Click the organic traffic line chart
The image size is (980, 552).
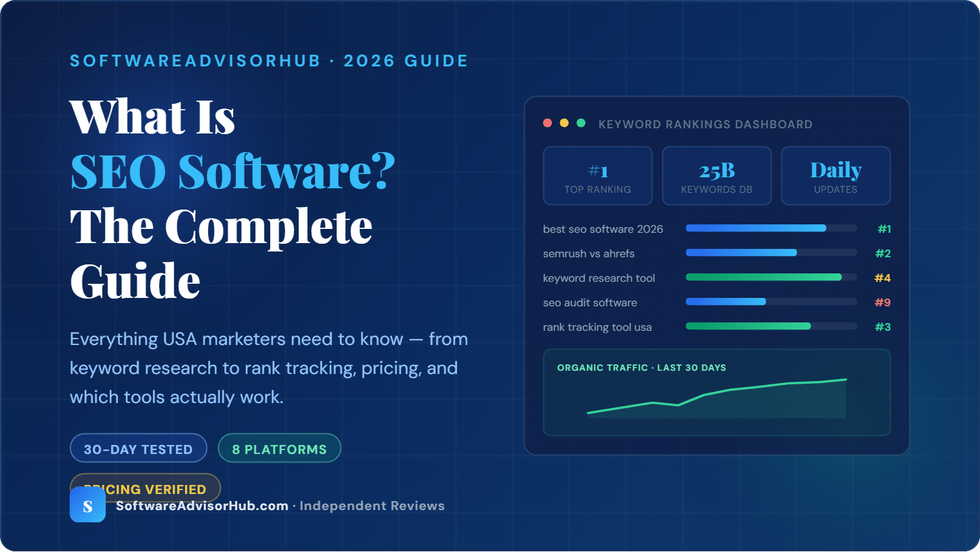pos(716,397)
